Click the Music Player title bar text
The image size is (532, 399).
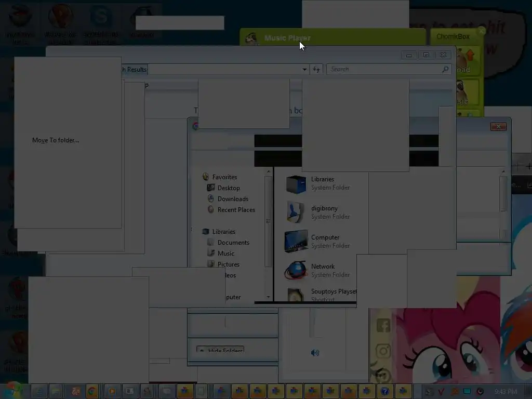click(x=287, y=38)
